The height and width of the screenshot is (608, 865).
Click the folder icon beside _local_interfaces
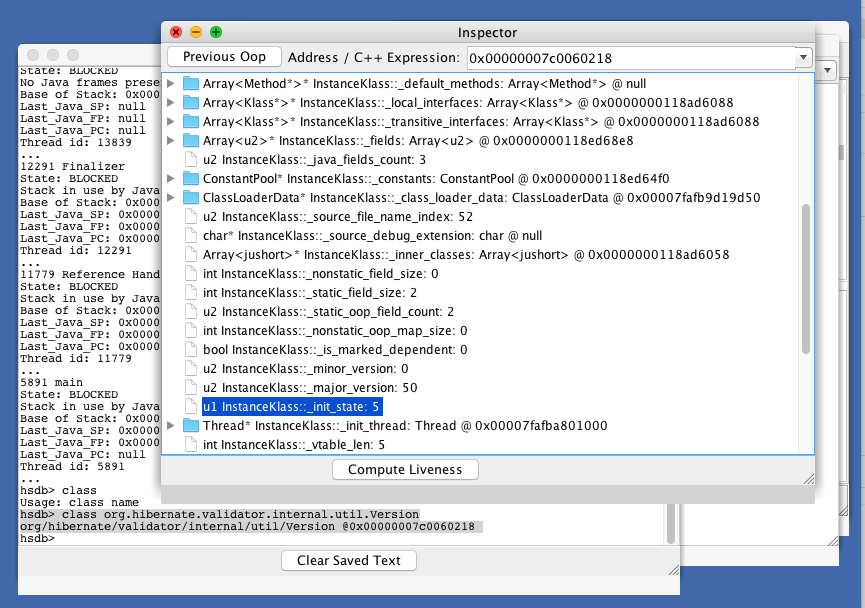coord(190,103)
